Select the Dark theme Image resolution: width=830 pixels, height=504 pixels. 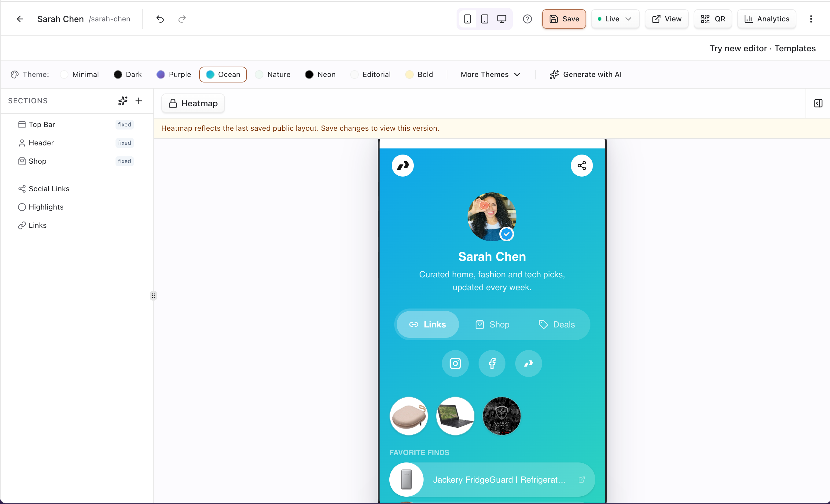pyautogui.click(x=128, y=75)
